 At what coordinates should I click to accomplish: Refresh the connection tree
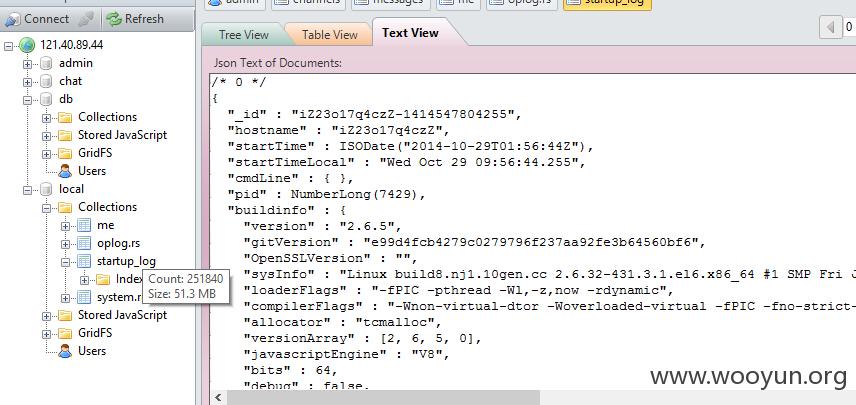[135, 19]
